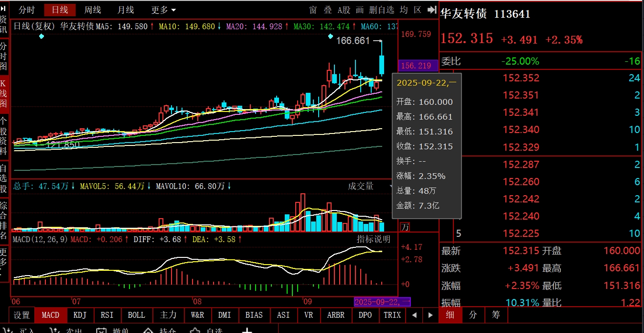Open 持仓 holdings icon in bottom bar

[148, 331]
